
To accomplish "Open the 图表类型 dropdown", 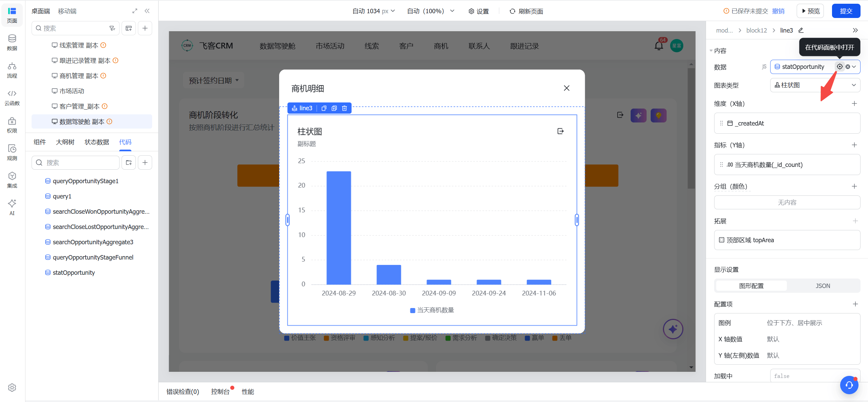I will point(815,85).
